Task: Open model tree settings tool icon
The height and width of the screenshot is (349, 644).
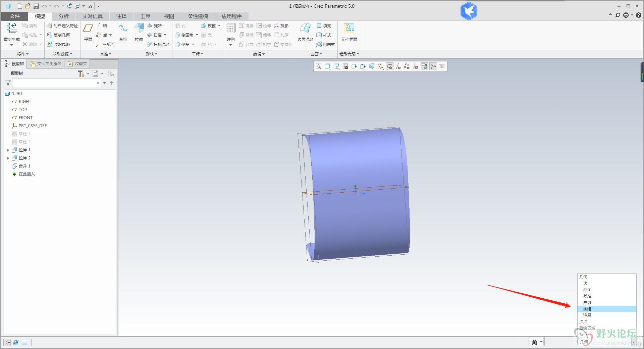Action: 81,73
